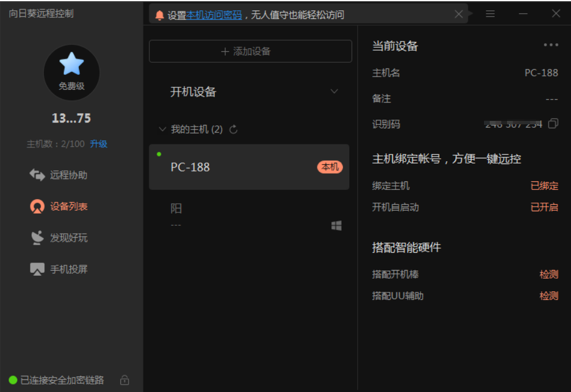Screen dimensions: 571x392
Task: Click the 手机投屏 screen cast icon
Action: click(37, 269)
